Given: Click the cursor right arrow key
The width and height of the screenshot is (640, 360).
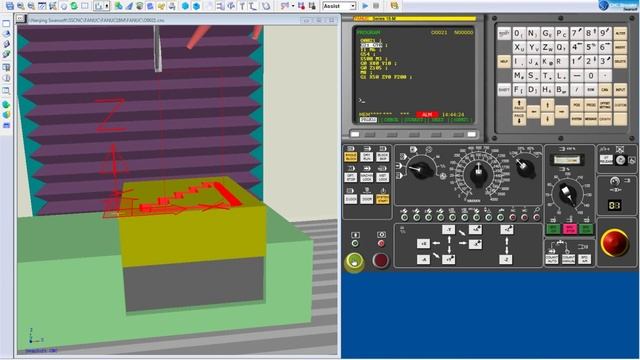Looking at the screenshot, I should pos(562,111).
